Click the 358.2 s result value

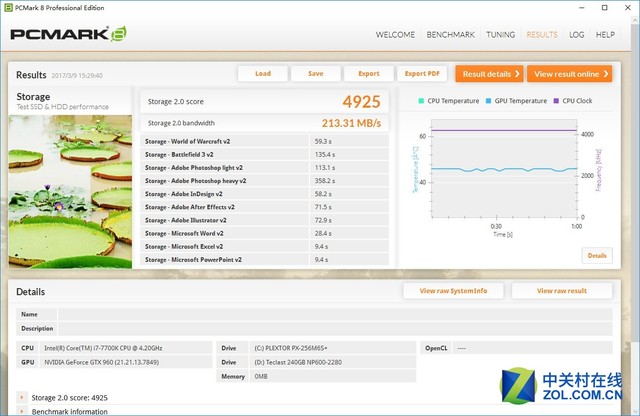tap(324, 180)
